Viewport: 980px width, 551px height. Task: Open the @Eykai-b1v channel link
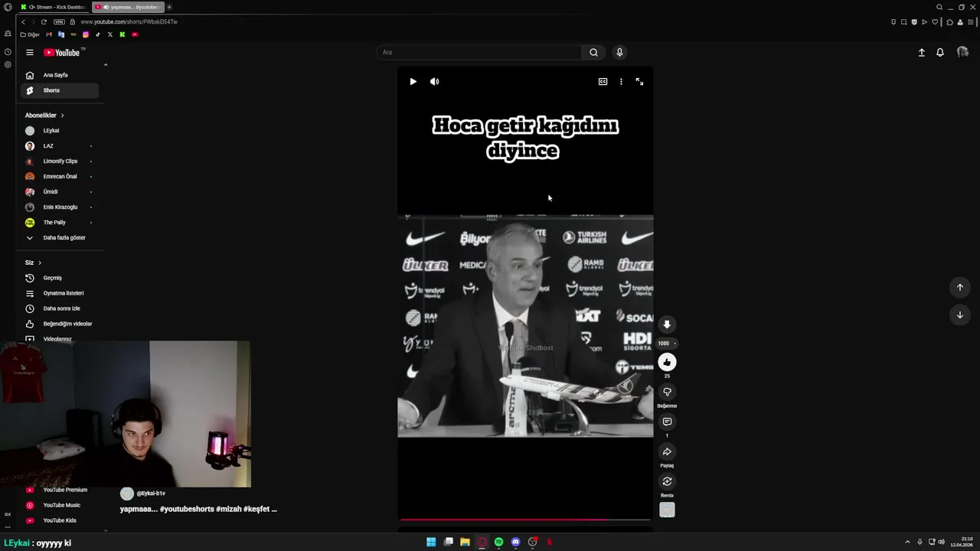click(x=151, y=494)
